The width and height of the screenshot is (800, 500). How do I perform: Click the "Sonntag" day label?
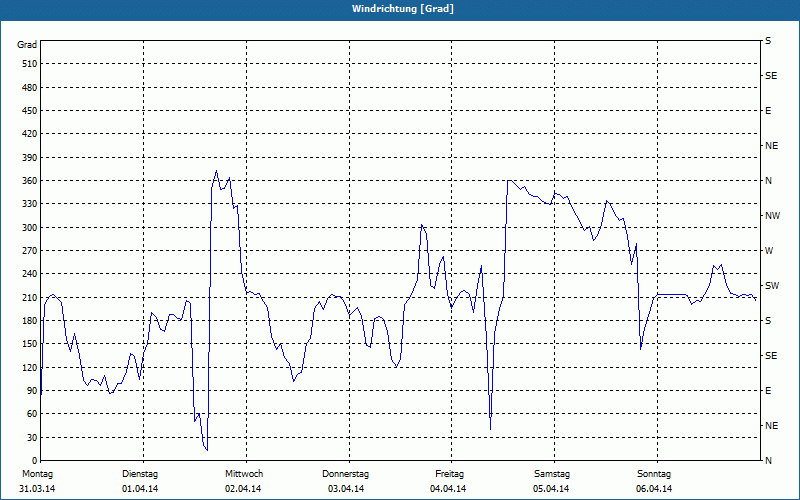point(654,474)
